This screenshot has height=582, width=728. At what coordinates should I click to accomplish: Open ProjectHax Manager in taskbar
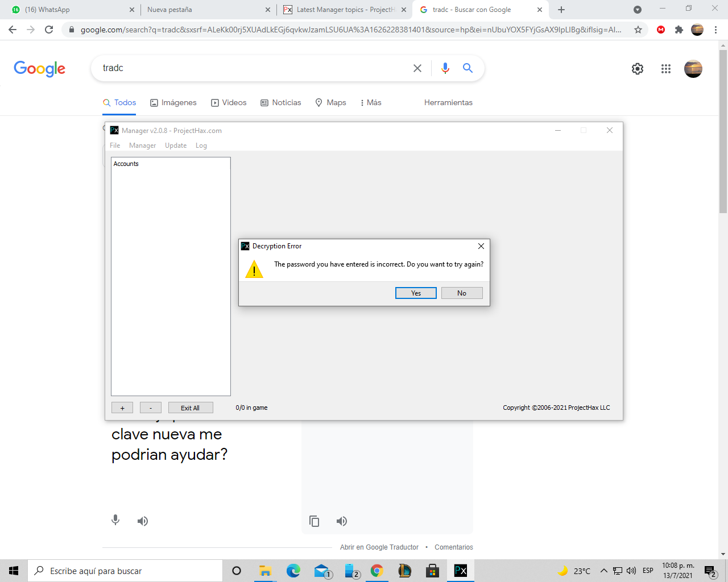click(x=461, y=571)
